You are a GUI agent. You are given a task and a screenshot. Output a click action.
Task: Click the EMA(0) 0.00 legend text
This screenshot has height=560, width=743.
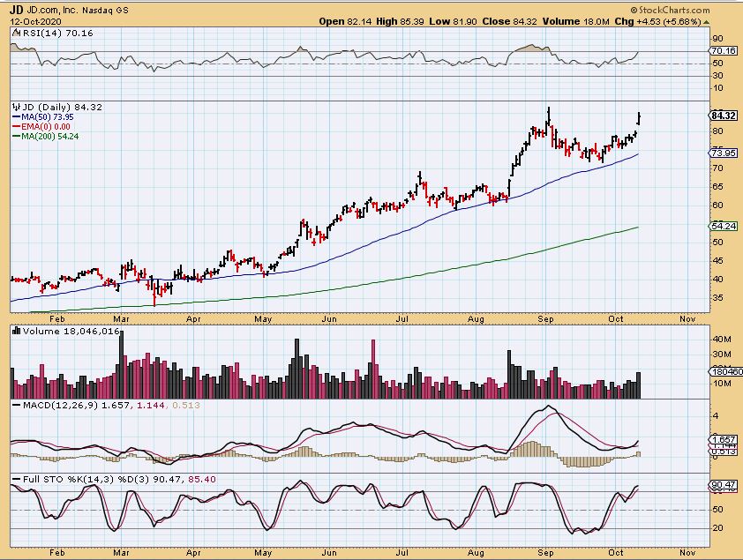pyautogui.click(x=46, y=127)
